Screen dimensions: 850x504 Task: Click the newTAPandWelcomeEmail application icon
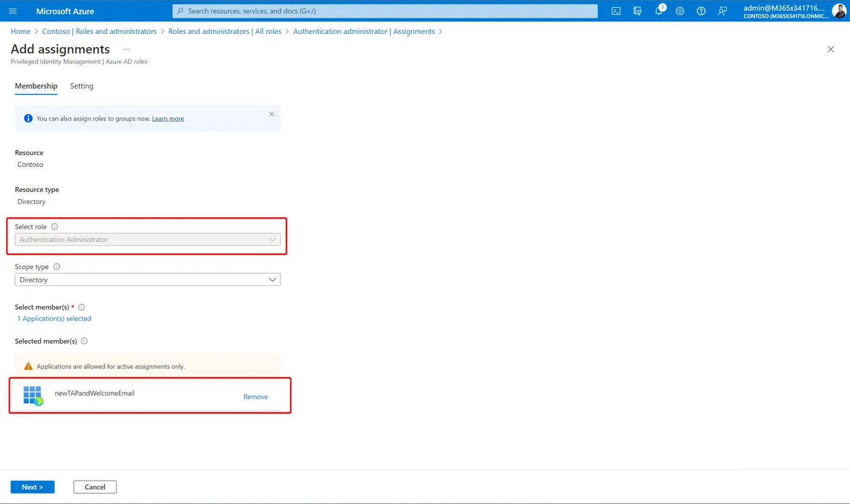pyautogui.click(x=33, y=396)
